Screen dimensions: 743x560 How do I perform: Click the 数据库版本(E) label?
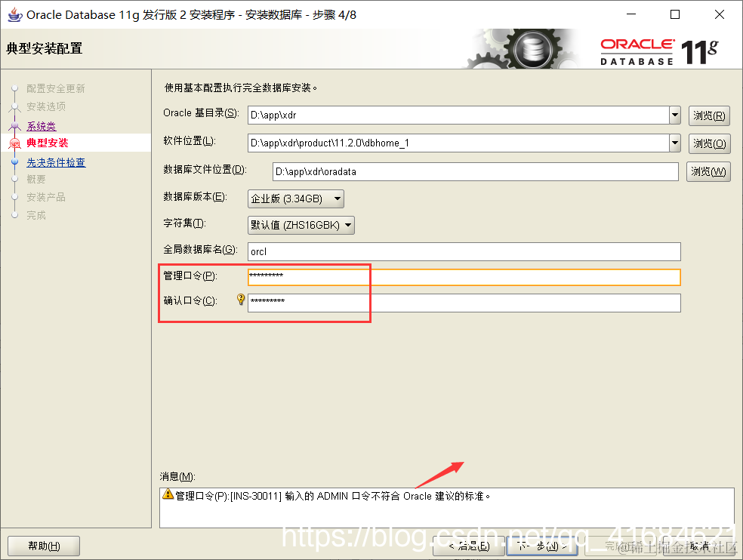pyautogui.click(x=195, y=197)
